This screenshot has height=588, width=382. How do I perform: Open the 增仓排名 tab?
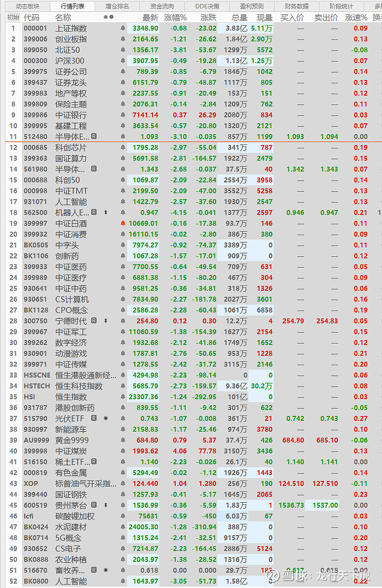tap(117, 6)
